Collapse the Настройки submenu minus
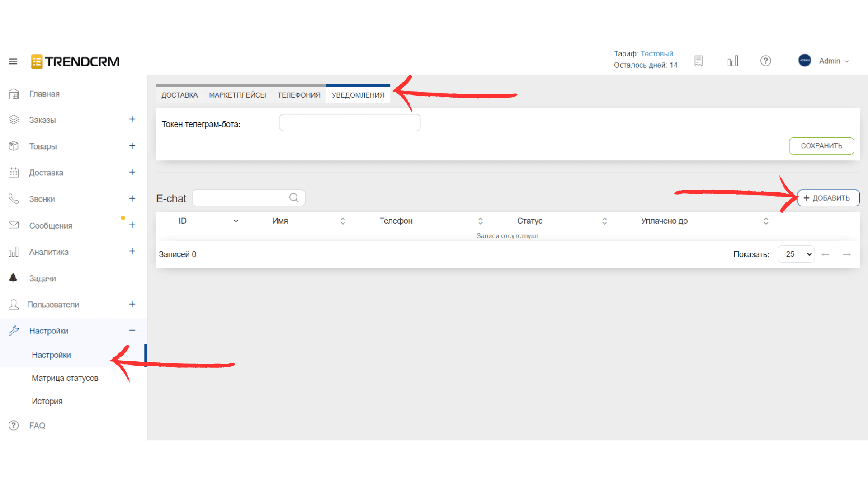Viewport: 868px width, 488px height. (x=132, y=330)
